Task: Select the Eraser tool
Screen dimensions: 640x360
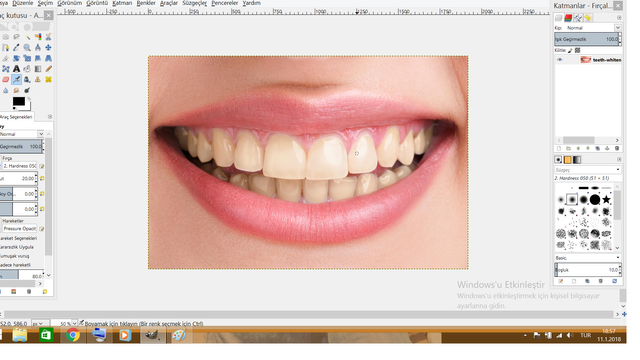Action: 6,80
